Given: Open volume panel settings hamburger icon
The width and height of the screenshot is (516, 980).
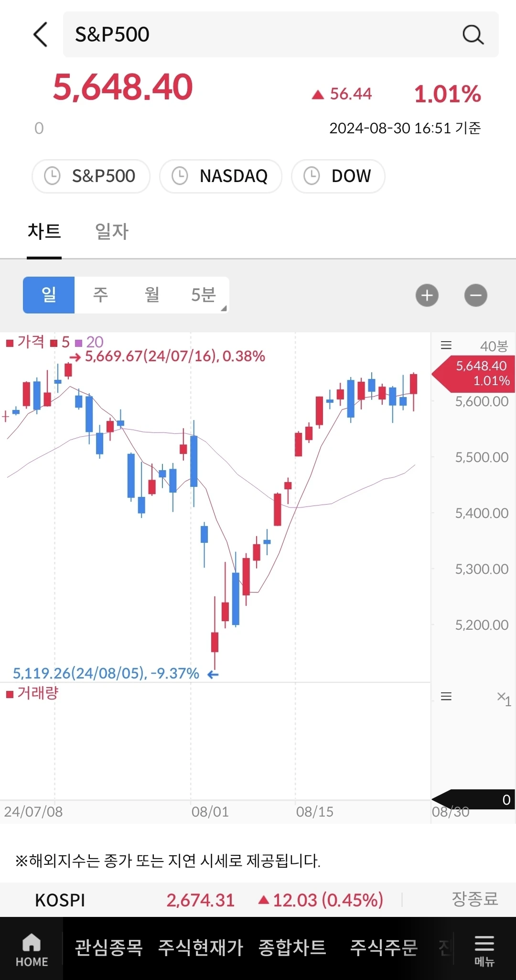Looking at the screenshot, I should coord(446,696).
